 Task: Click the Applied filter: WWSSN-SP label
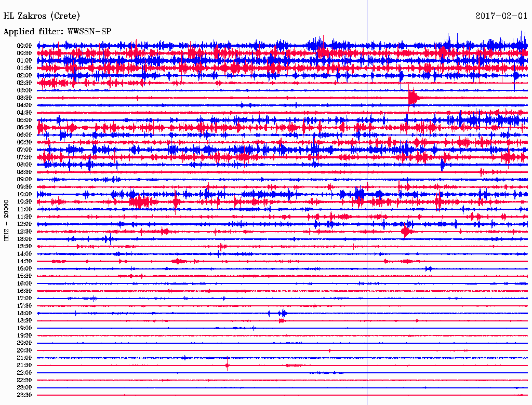pos(57,31)
